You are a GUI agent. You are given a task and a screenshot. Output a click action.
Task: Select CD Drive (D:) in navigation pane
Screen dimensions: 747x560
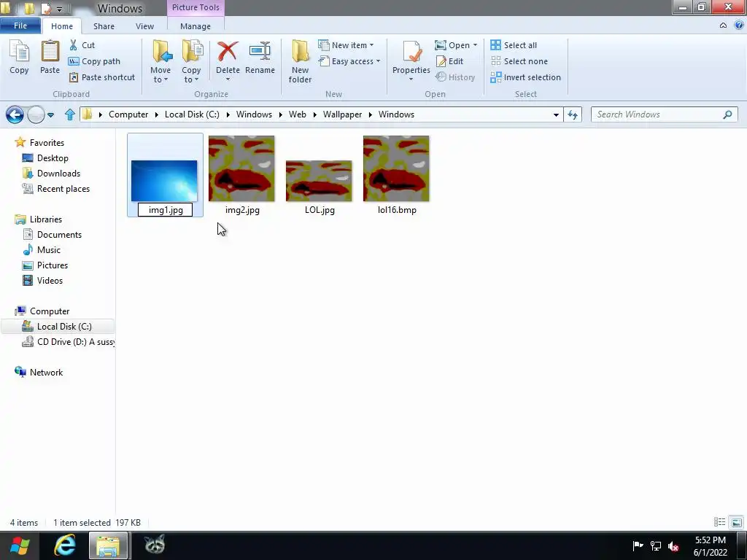(68, 342)
